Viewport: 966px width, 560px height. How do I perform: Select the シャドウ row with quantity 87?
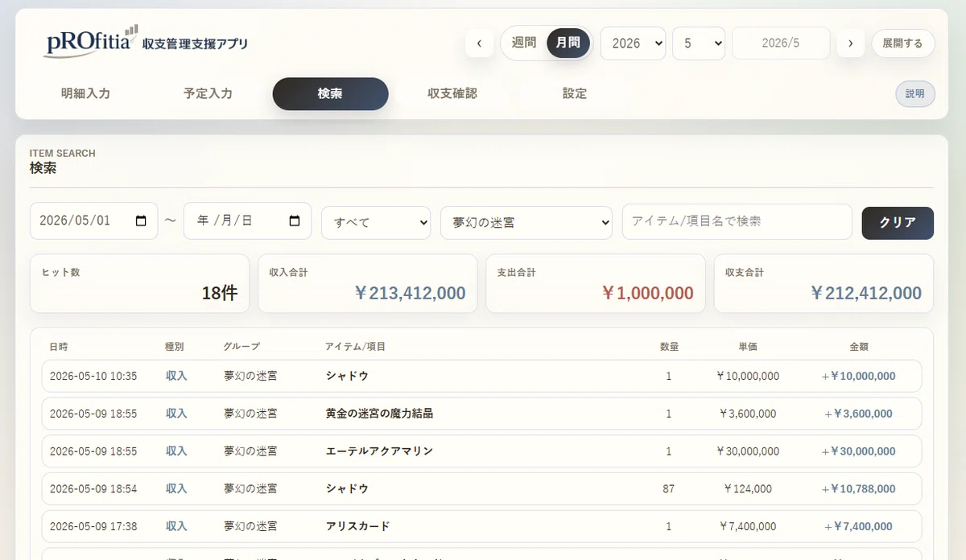481,488
